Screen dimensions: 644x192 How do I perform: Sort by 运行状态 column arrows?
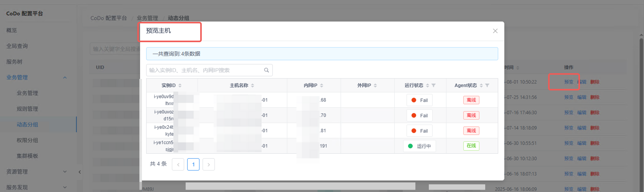point(427,85)
